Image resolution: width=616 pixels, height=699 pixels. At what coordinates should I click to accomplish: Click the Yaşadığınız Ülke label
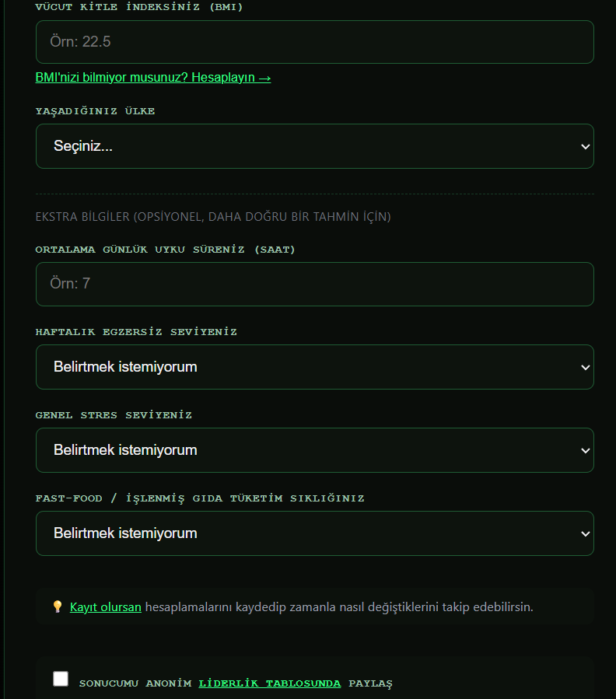(95, 111)
